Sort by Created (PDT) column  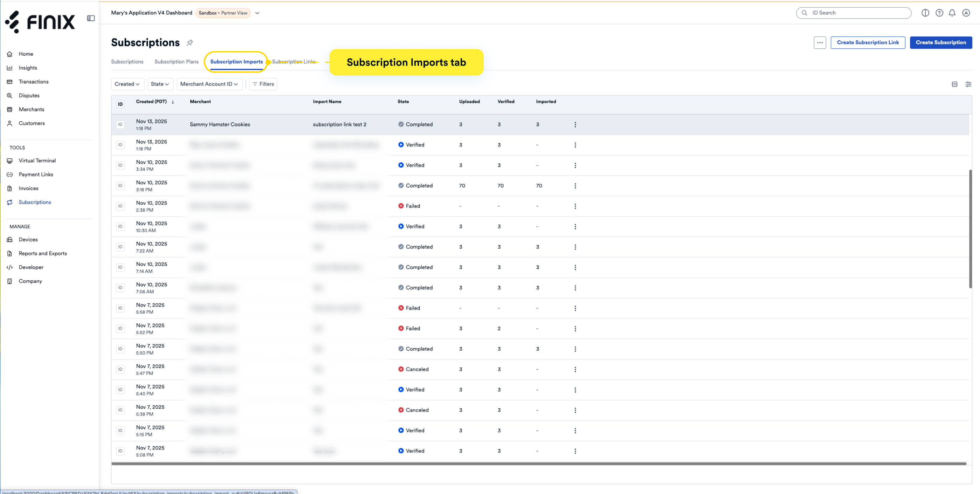[x=155, y=102]
